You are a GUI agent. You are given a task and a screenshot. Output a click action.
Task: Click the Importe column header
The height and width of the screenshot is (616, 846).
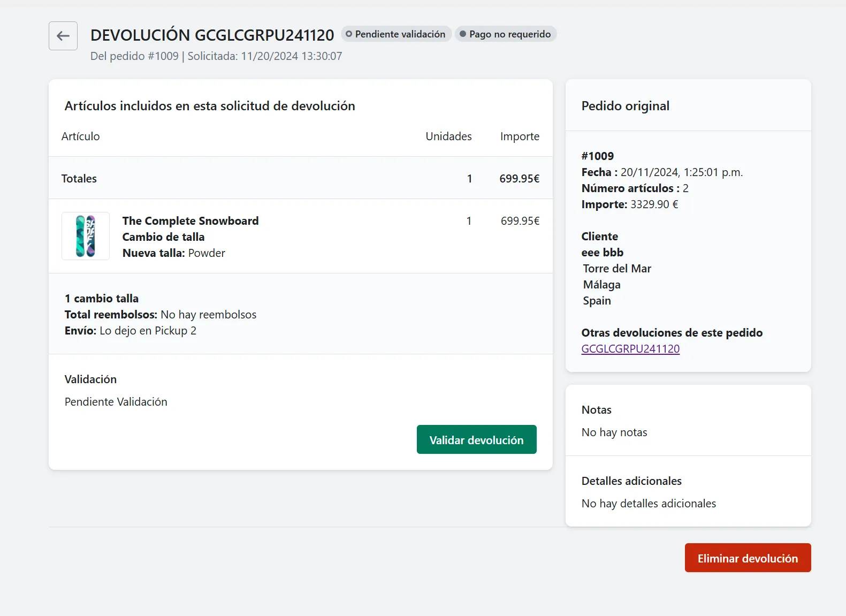pos(520,136)
